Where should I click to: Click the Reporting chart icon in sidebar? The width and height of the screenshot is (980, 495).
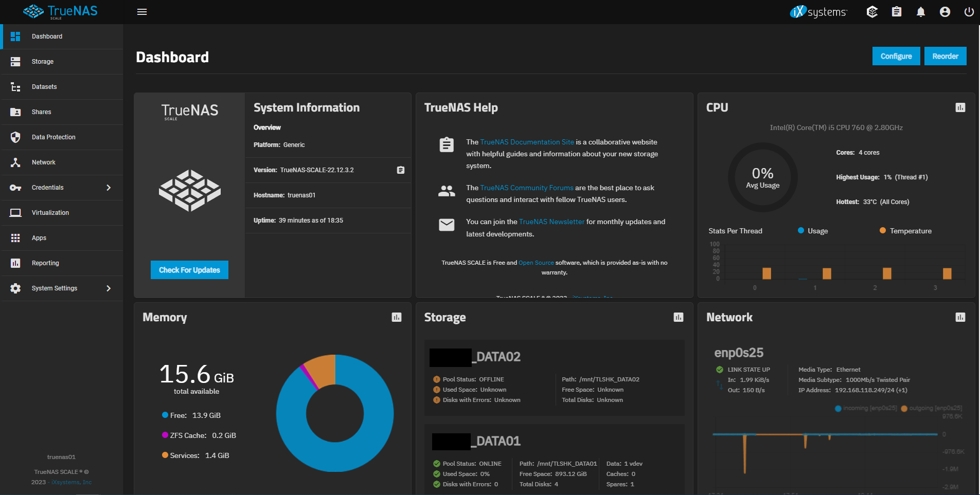[15, 263]
